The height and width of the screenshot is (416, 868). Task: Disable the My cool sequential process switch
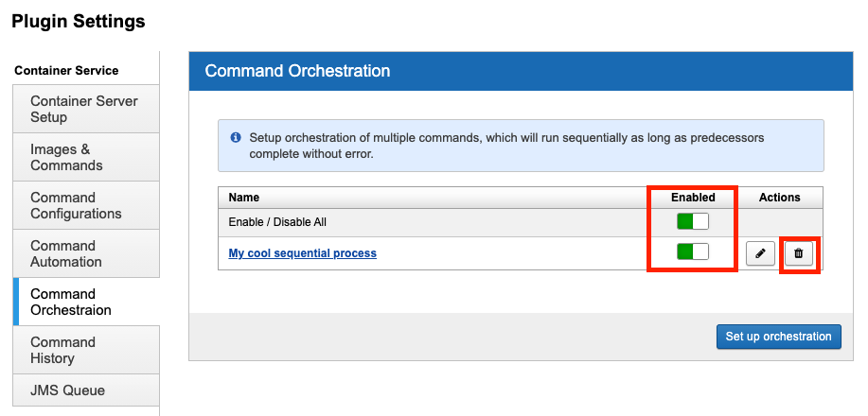click(692, 252)
